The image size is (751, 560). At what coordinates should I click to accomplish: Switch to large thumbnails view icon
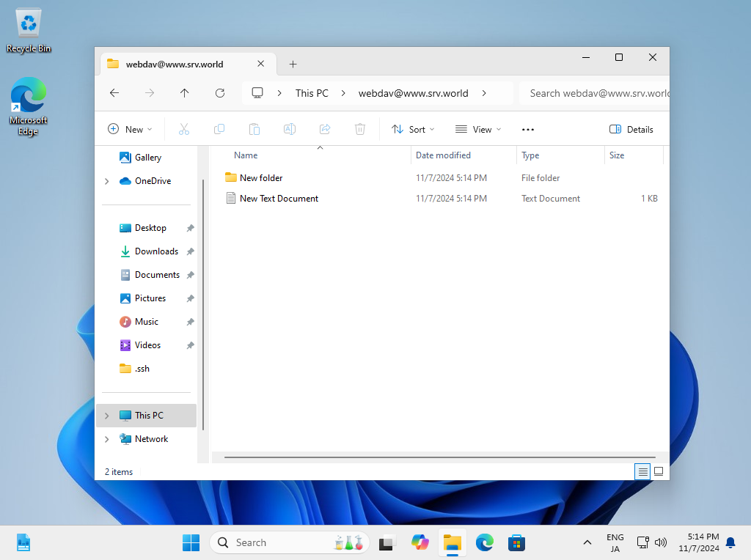(x=659, y=472)
